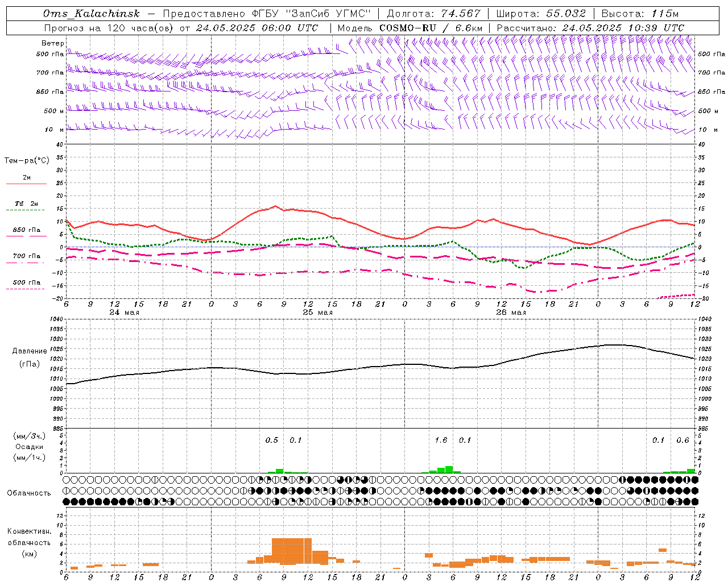Click the Долгота: 74.567 longitude value
Viewport: 728px width, 582px height.
[x=434, y=14]
